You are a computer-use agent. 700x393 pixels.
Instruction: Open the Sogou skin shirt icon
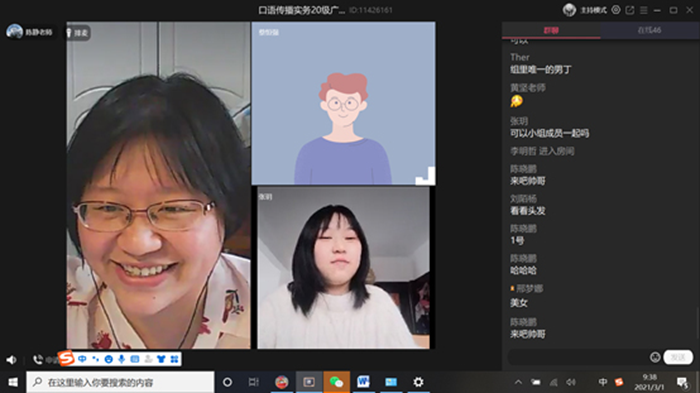[x=161, y=359]
